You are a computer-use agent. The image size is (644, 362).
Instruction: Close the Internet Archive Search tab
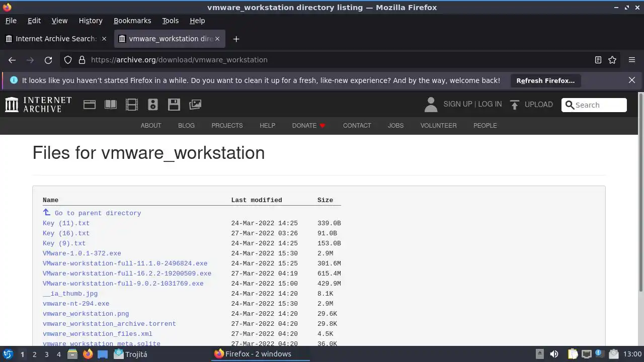coord(104,39)
